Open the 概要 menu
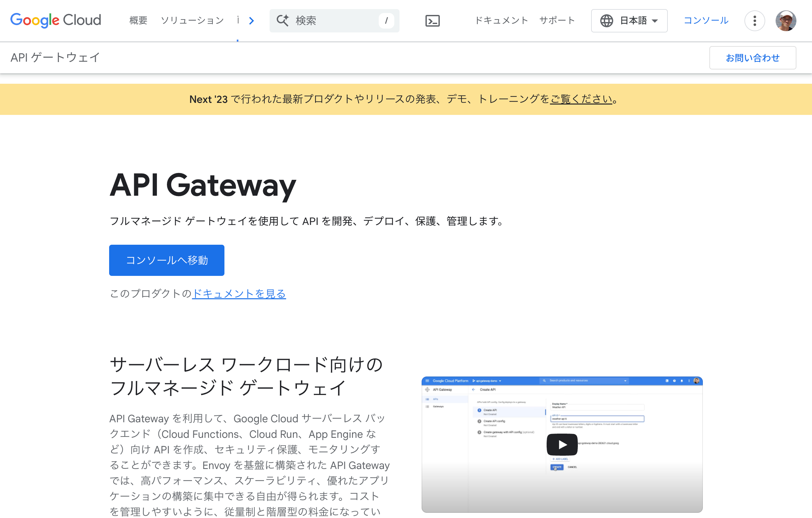 [x=138, y=20]
